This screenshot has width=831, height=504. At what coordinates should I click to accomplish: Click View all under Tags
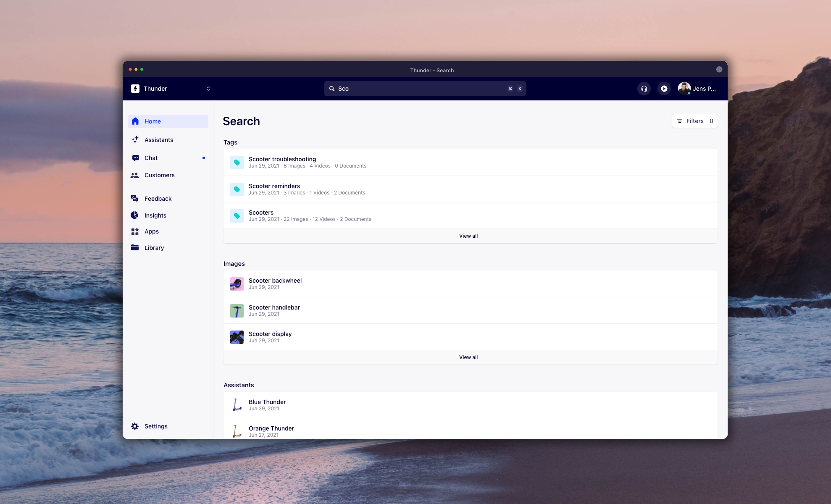coord(468,236)
